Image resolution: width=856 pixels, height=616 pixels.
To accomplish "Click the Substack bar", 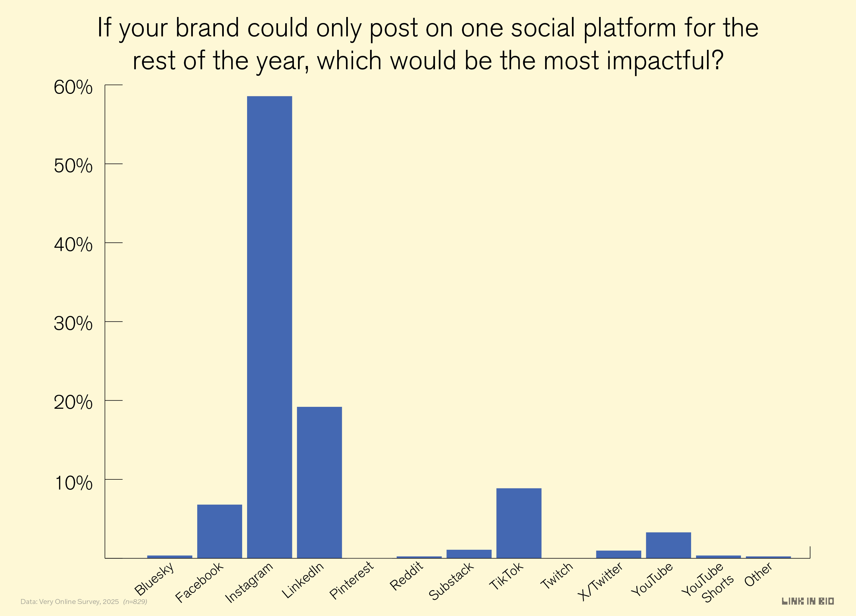I will [469, 554].
